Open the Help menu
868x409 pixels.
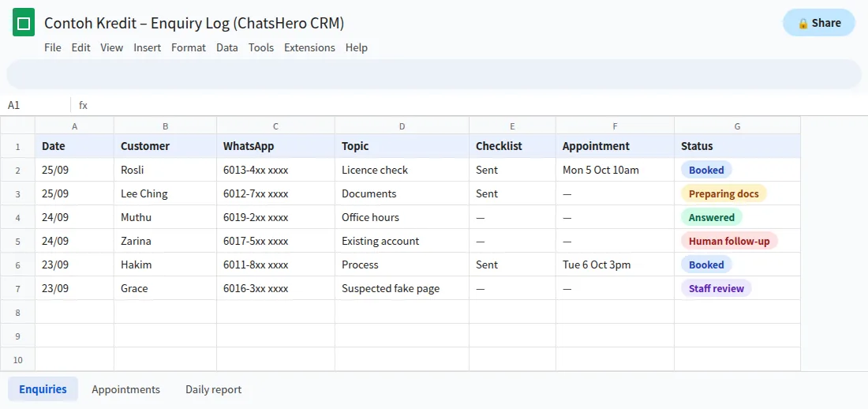(x=357, y=47)
